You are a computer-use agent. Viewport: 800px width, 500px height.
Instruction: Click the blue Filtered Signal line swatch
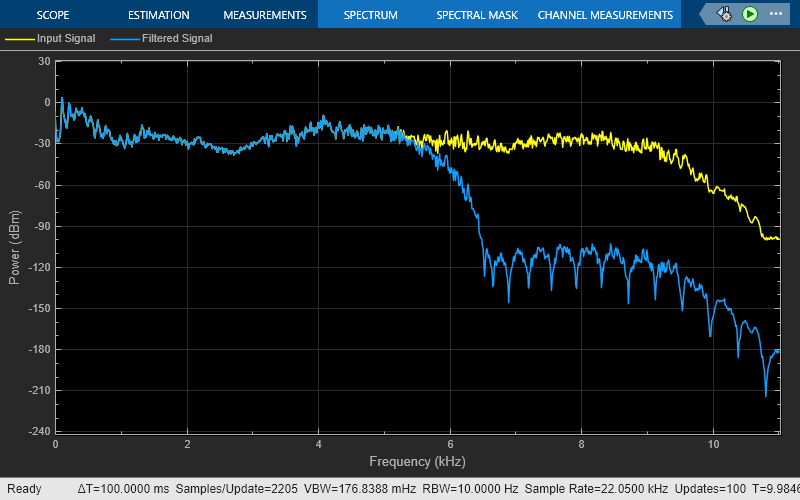[x=122, y=39]
